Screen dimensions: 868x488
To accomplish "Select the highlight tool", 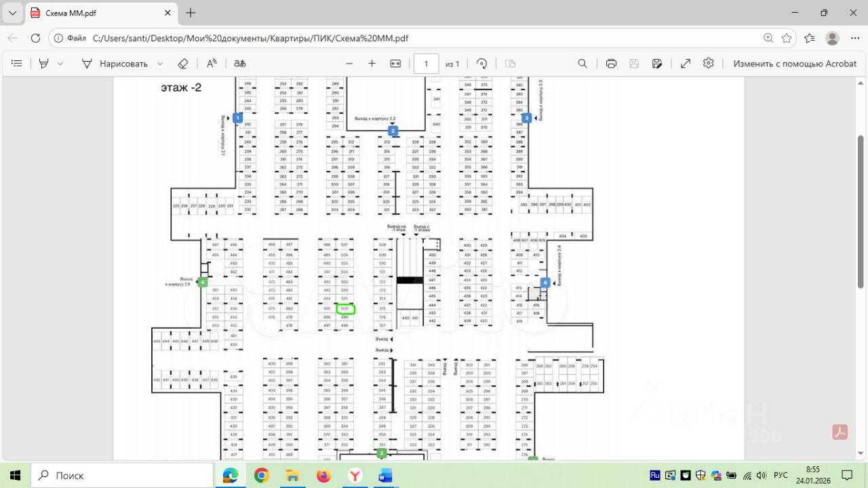I will (x=44, y=63).
